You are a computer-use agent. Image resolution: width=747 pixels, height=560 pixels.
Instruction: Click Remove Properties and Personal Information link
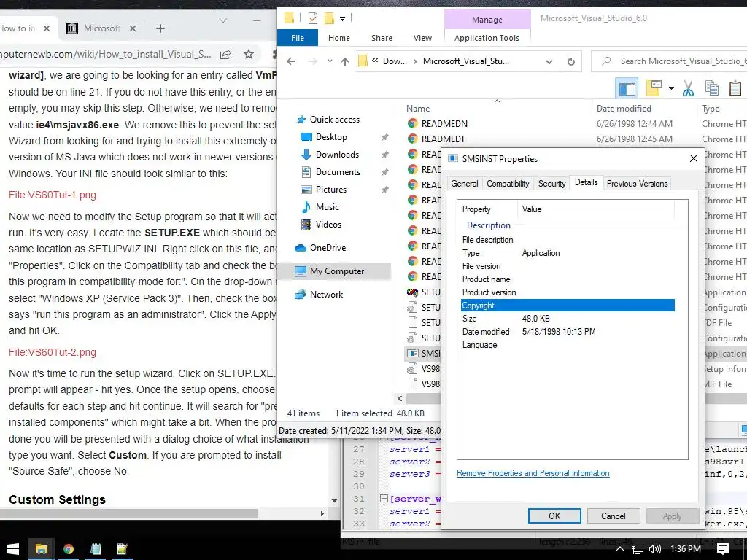coord(533,472)
